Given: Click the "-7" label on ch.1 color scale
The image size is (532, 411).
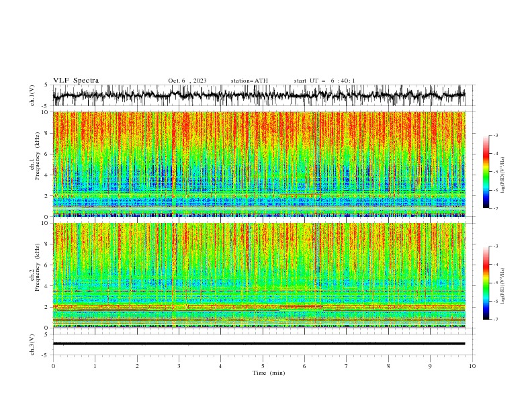Looking at the screenshot, I should pyautogui.click(x=496, y=208).
